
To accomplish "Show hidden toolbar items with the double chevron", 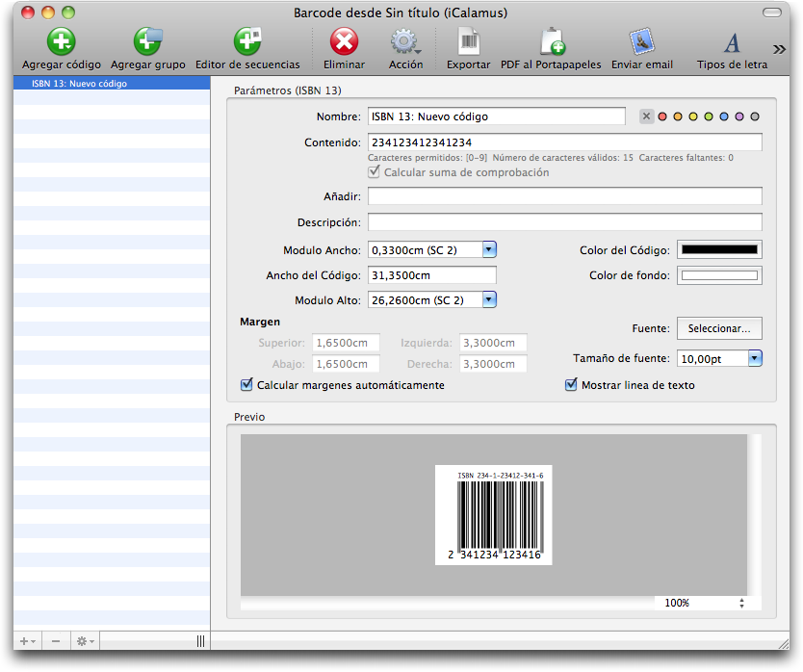I will pyautogui.click(x=779, y=49).
